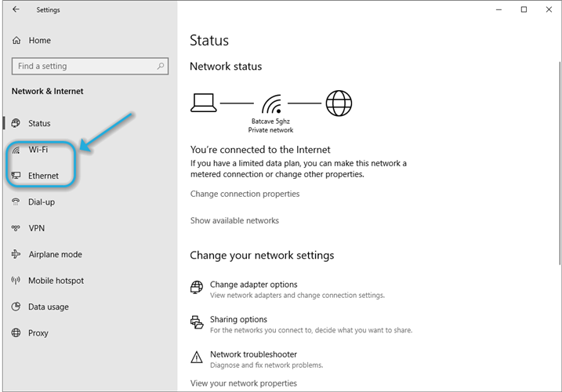562x392 pixels.
Task: Select the Ethernet monitor icon in sidebar
Action: (x=16, y=176)
